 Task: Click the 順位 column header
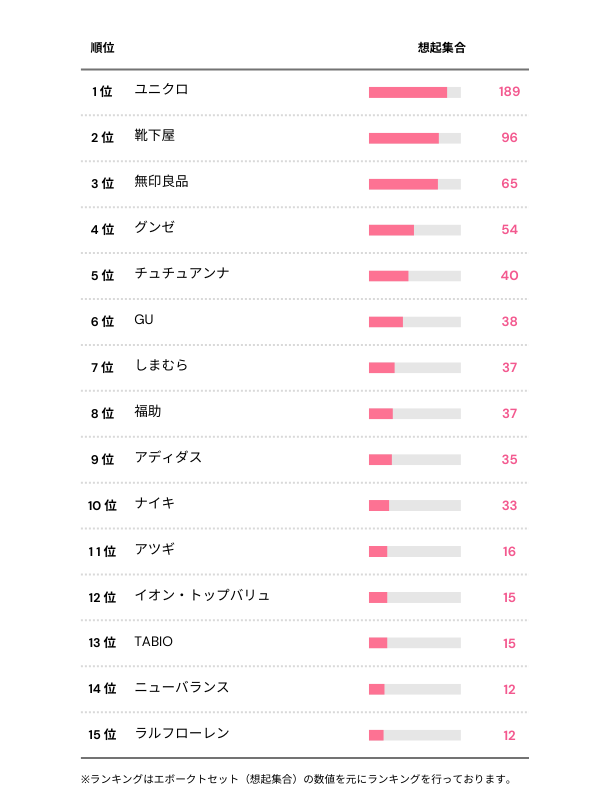(x=102, y=48)
